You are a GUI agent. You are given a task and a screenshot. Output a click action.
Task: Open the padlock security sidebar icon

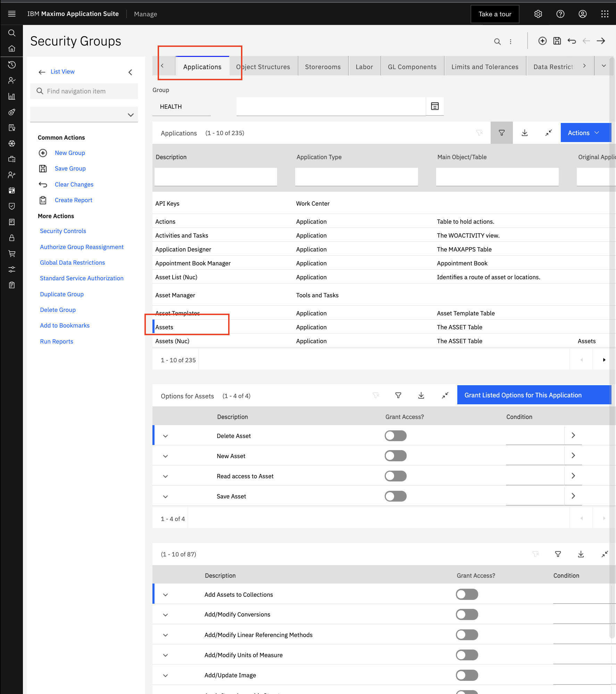12,238
